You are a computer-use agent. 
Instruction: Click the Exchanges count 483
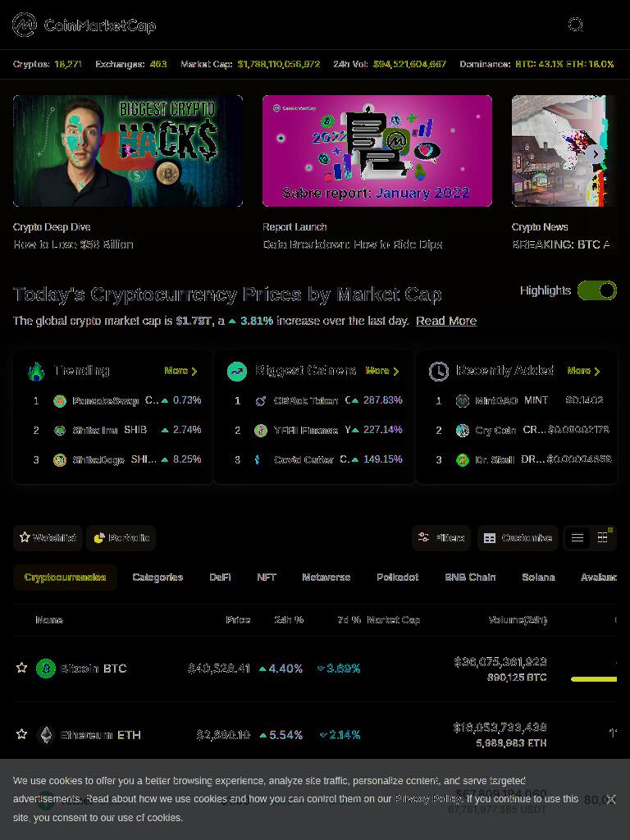pos(158,64)
